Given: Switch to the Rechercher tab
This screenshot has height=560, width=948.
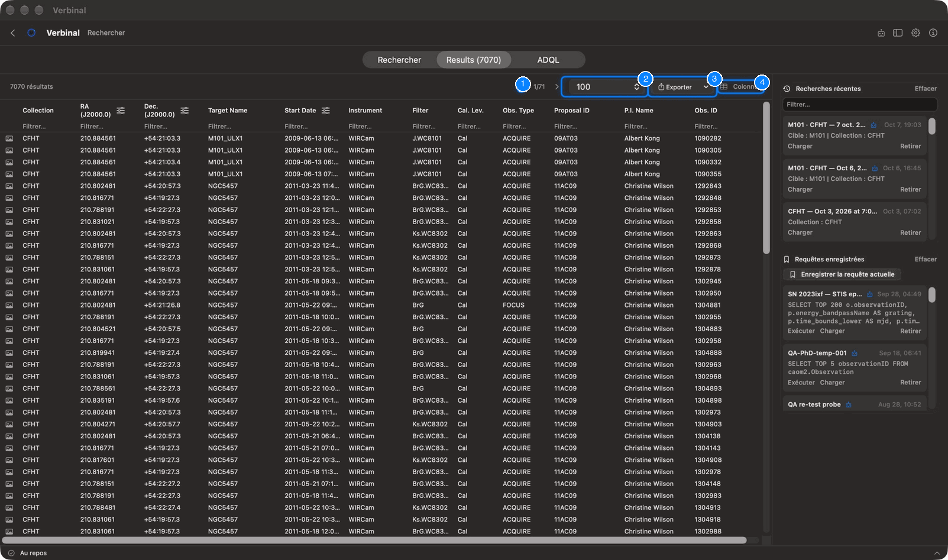Looking at the screenshot, I should pyautogui.click(x=399, y=60).
